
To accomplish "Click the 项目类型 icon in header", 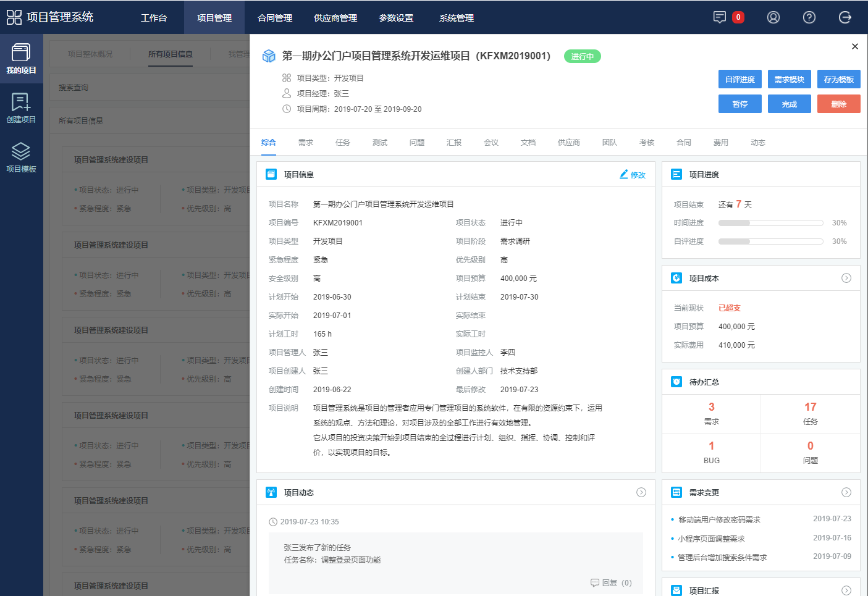I will tap(287, 78).
